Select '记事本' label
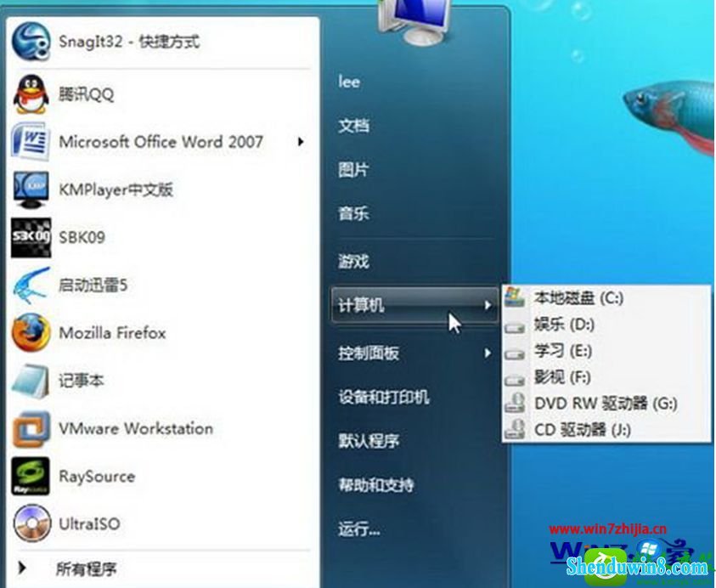The height and width of the screenshot is (588, 716). tap(82, 381)
